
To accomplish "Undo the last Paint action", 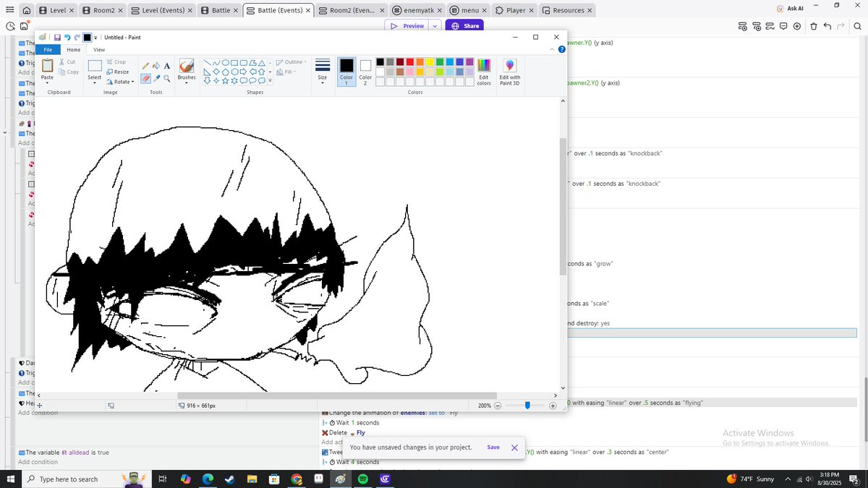I will pos(67,37).
